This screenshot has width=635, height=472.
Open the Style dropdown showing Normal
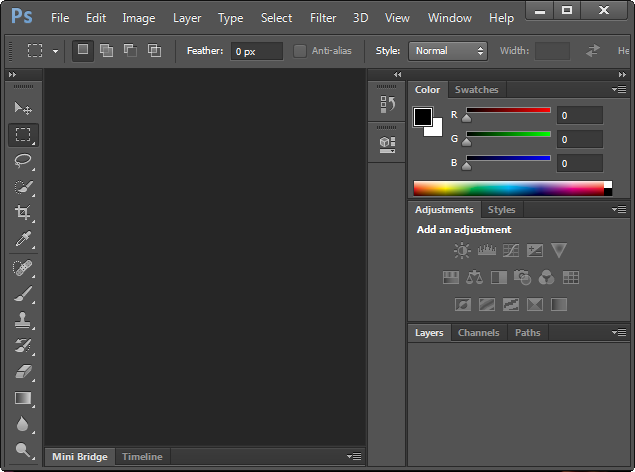click(448, 51)
